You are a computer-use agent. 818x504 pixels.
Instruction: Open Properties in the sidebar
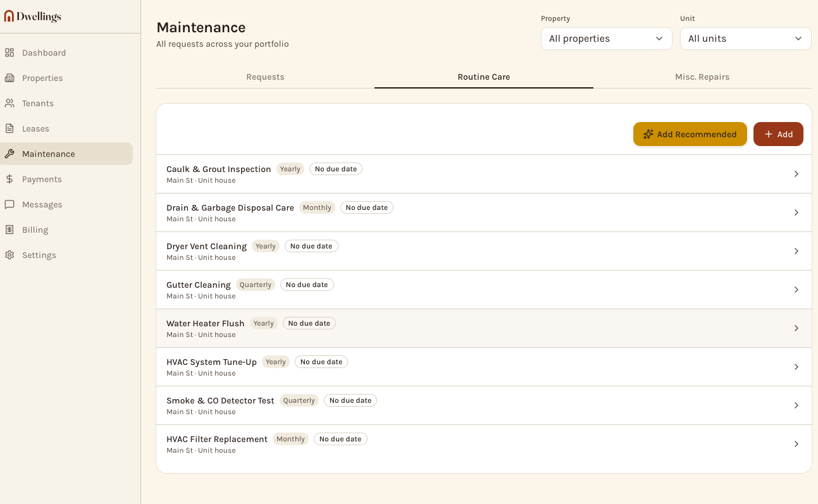42,78
